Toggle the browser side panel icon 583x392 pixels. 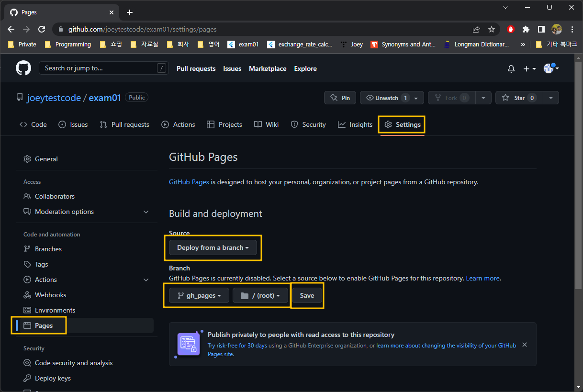(x=541, y=29)
